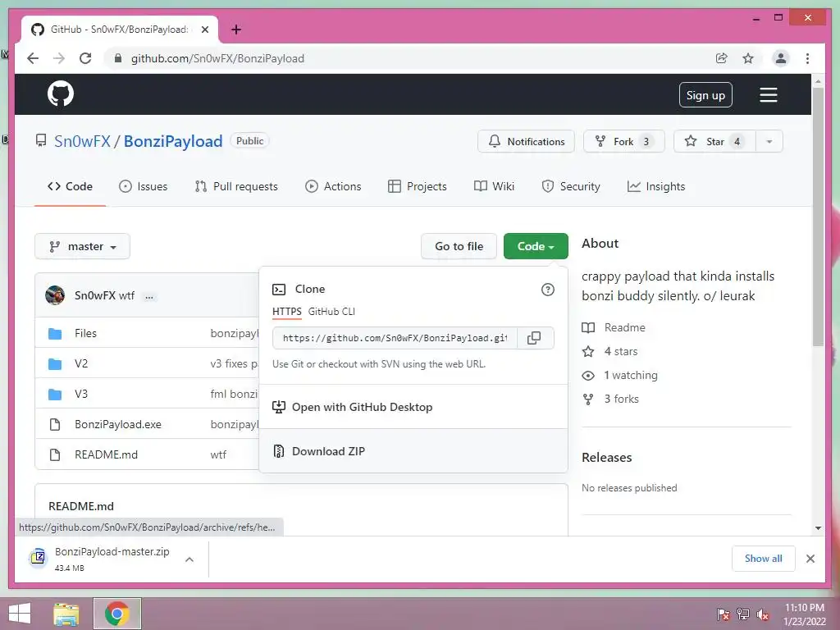840x630 pixels.
Task: Open downloaded BonziPayload-master.zip item
Action: tap(100, 559)
